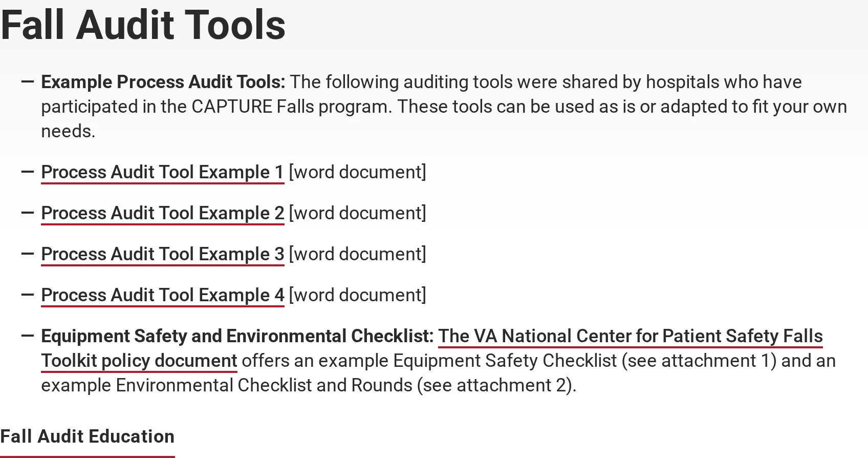
Task: Open Process Audit Tool Example 3 link
Action: 162,254
